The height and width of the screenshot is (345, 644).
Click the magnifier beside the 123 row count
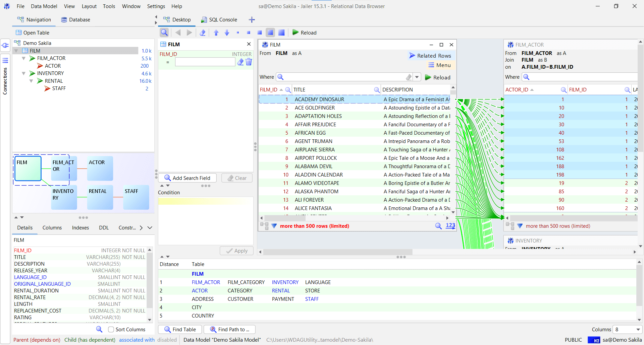tap(438, 226)
